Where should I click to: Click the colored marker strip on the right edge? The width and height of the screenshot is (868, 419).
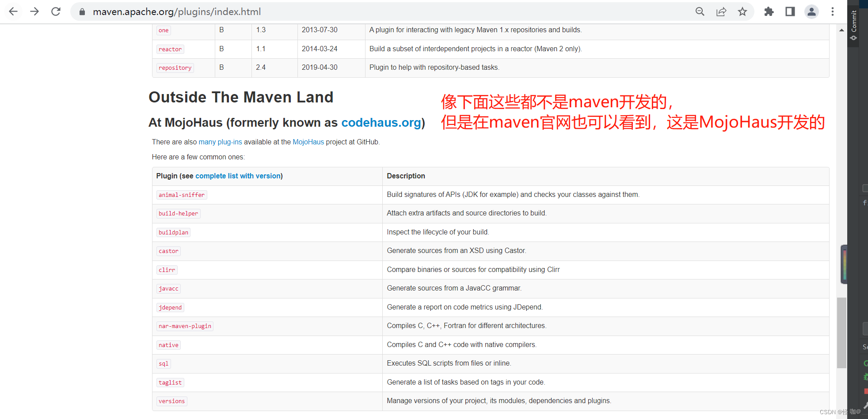(845, 264)
